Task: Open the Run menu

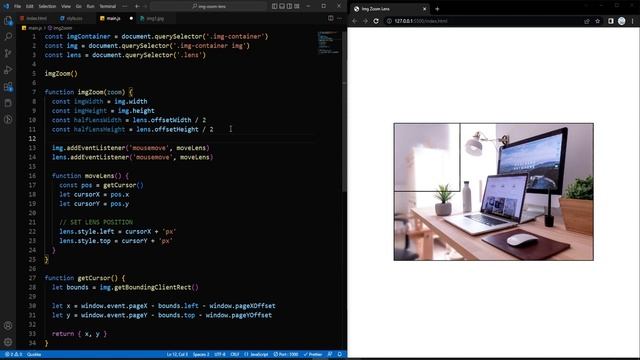Action: tap(91, 6)
